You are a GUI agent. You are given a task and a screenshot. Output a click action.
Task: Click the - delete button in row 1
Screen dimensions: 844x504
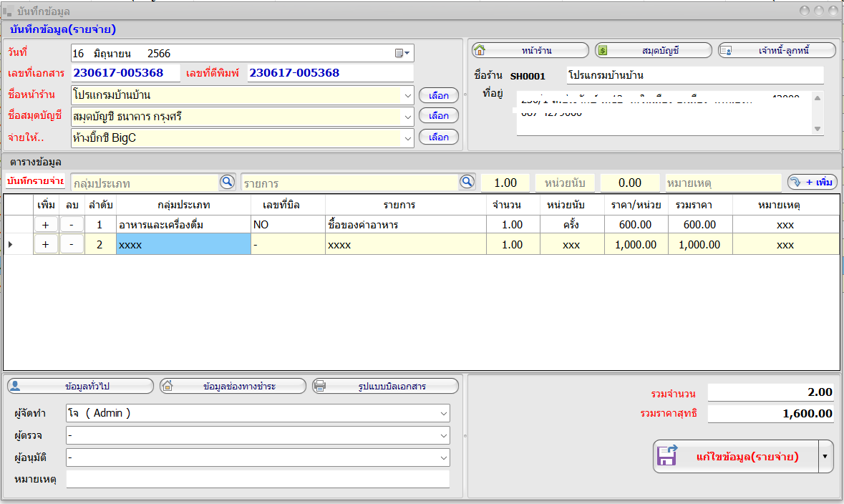pos(72,225)
